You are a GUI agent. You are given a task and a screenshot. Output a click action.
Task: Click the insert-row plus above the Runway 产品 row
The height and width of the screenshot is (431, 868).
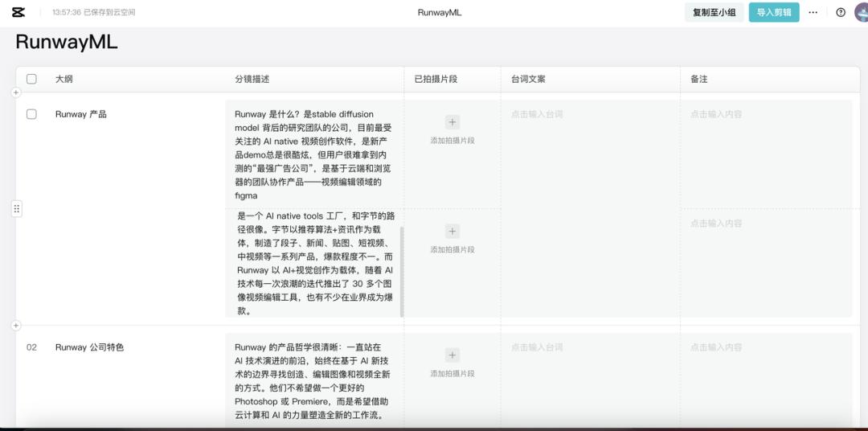(x=16, y=92)
